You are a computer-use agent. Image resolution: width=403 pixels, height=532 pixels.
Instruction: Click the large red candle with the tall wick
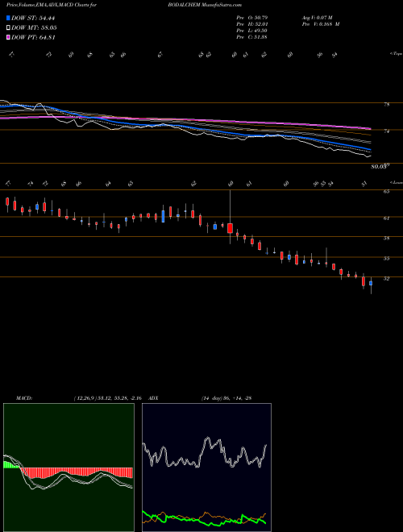point(230,228)
